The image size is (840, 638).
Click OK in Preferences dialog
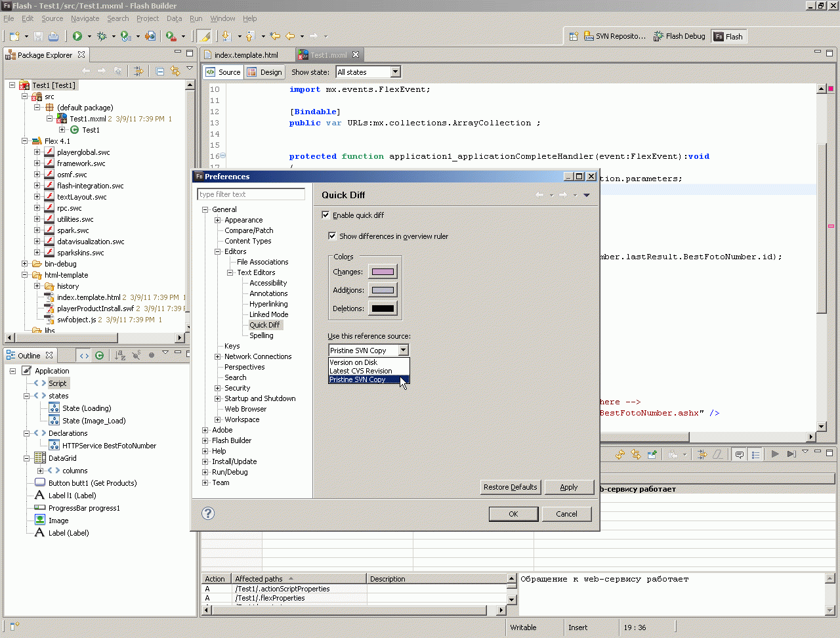tap(513, 514)
